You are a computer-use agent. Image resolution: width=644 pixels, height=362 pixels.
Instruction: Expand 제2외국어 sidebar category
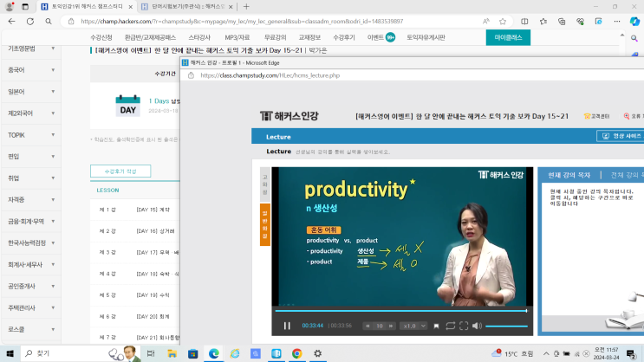click(31, 113)
